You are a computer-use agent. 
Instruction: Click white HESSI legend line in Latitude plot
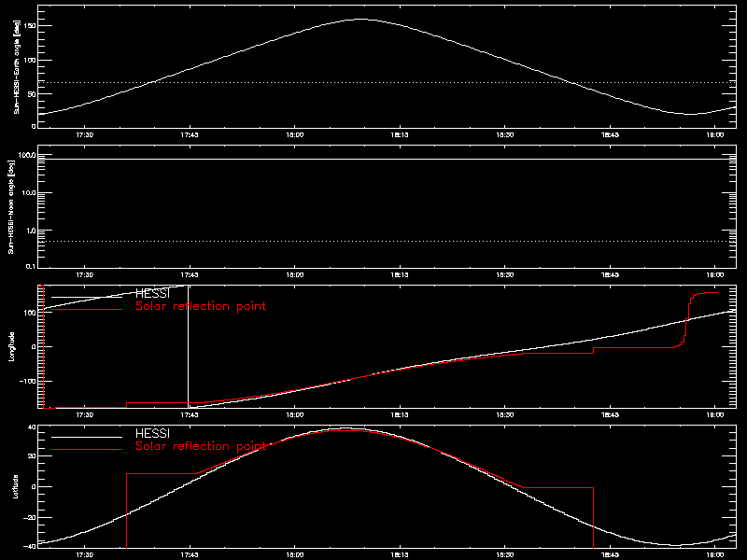(87, 437)
